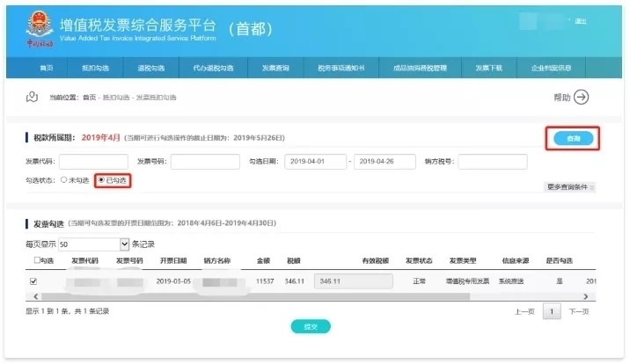
Task: Click the 有效税额 column header
Action: coord(375,261)
